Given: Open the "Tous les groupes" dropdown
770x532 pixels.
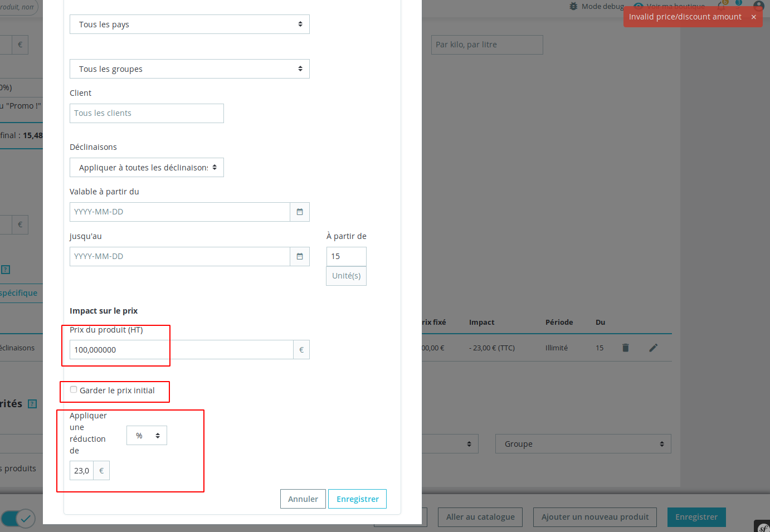Looking at the screenshot, I should click(189, 69).
